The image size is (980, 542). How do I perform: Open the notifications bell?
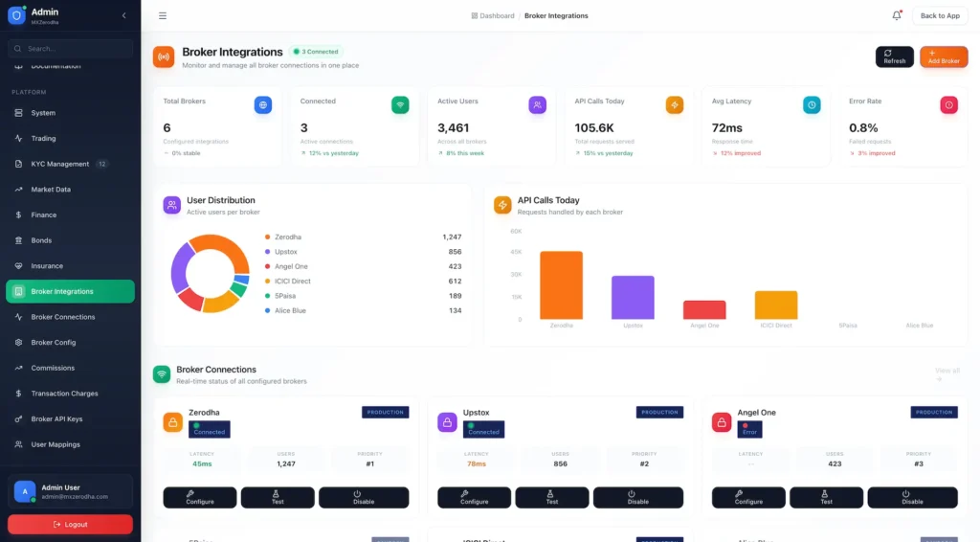pos(896,15)
